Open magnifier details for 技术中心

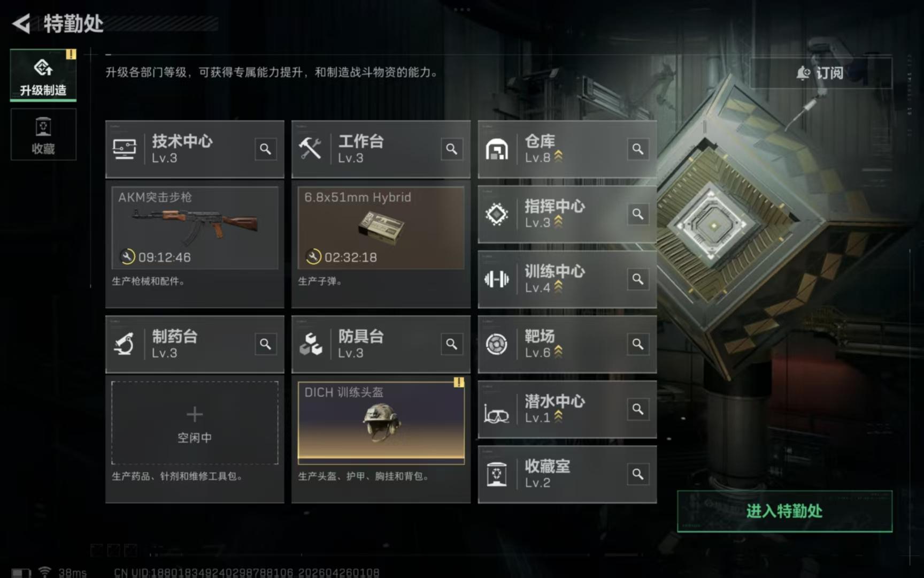tap(265, 149)
